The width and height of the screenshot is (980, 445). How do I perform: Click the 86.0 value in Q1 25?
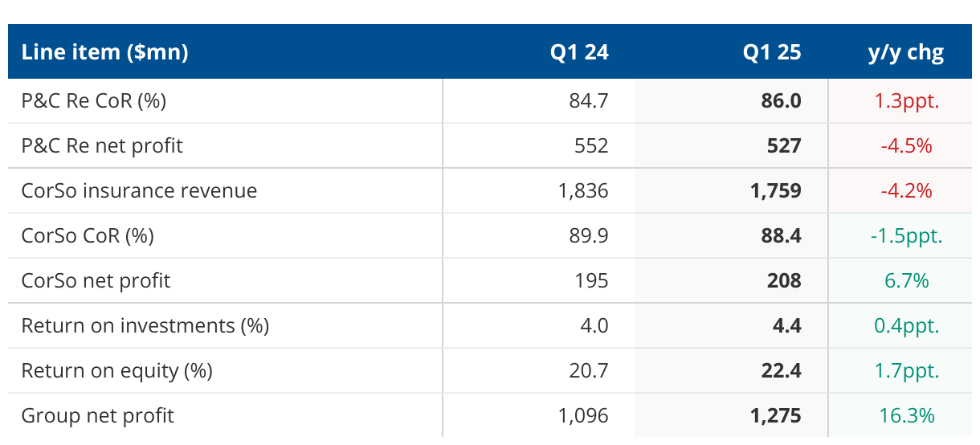[782, 101]
